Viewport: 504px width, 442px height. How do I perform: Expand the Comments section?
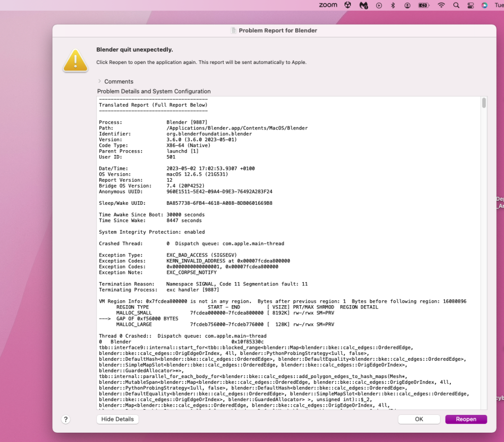(x=99, y=81)
